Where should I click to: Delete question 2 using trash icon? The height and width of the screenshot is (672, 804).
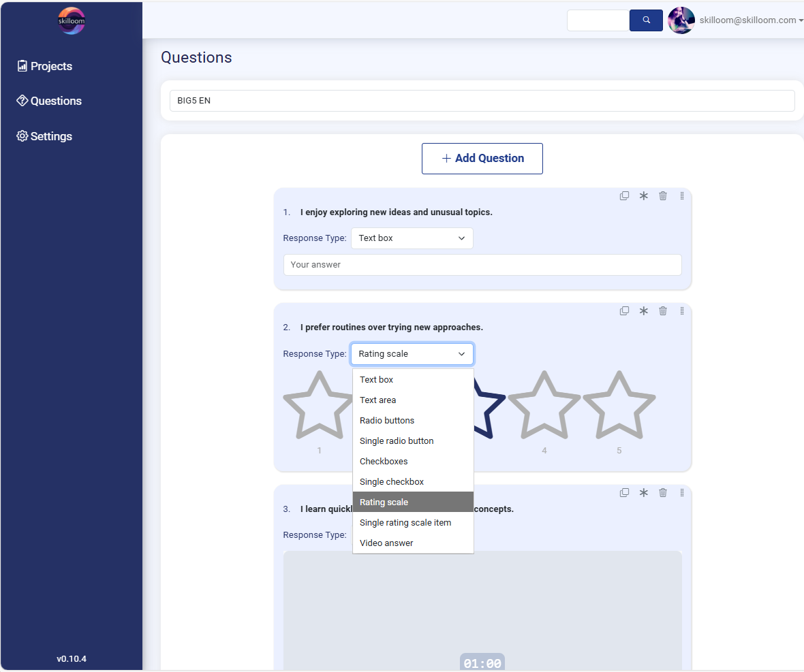tap(663, 311)
